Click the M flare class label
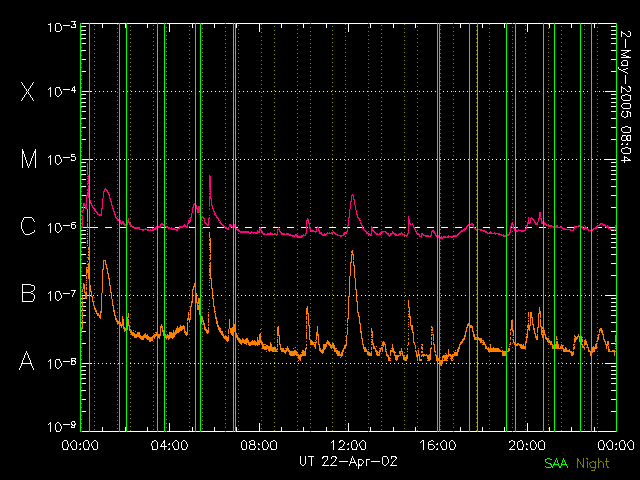 [29, 159]
